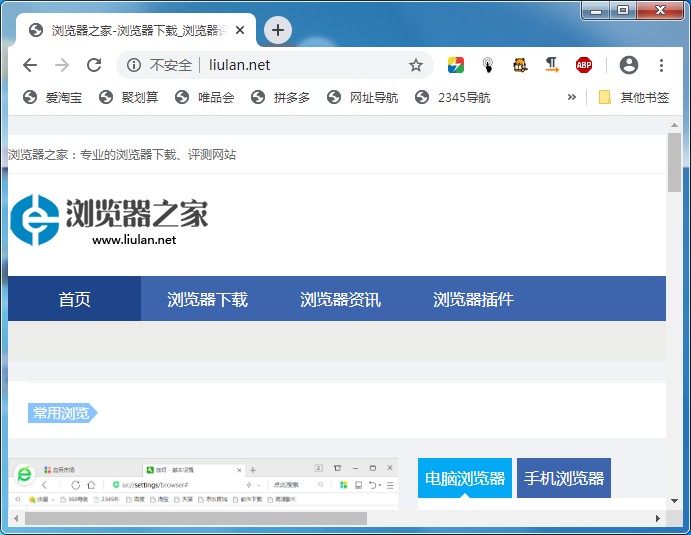Close the 浏览器之家 tab
This screenshot has height=535, width=691.
[240, 30]
